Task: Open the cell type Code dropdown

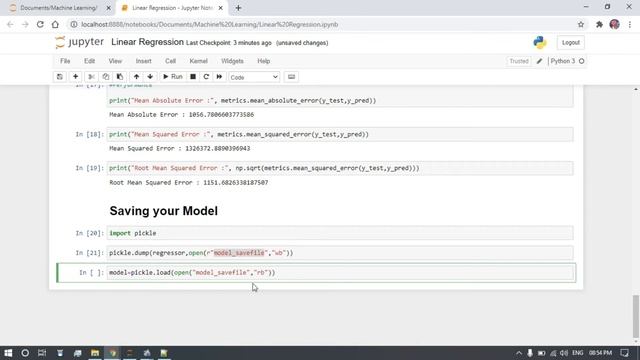Action: 254,77
